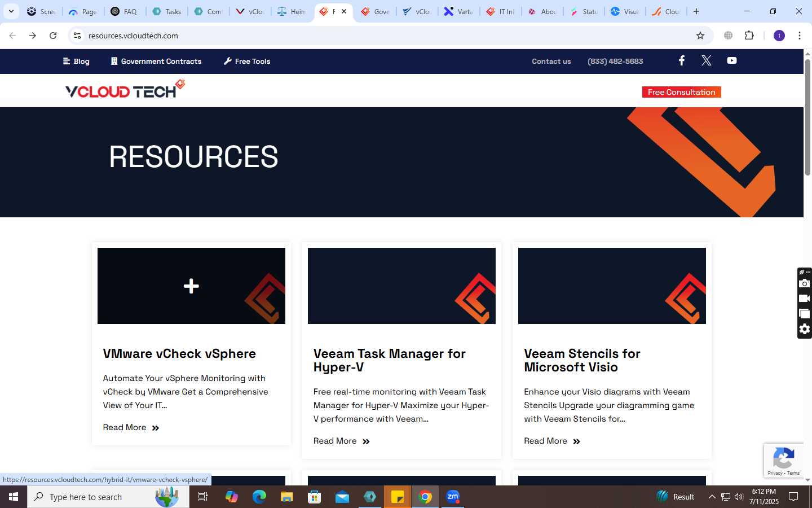Open Microsoft Store in taskbar

314,497
